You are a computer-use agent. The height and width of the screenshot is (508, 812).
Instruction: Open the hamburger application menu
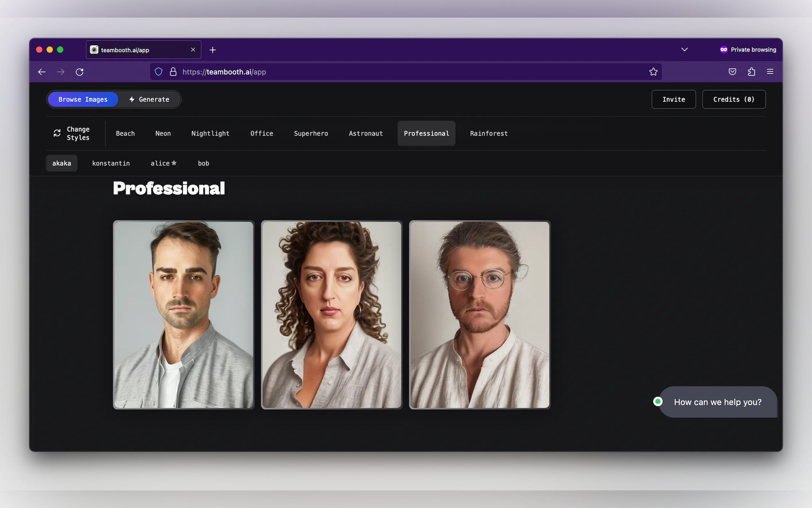point(770,72)
